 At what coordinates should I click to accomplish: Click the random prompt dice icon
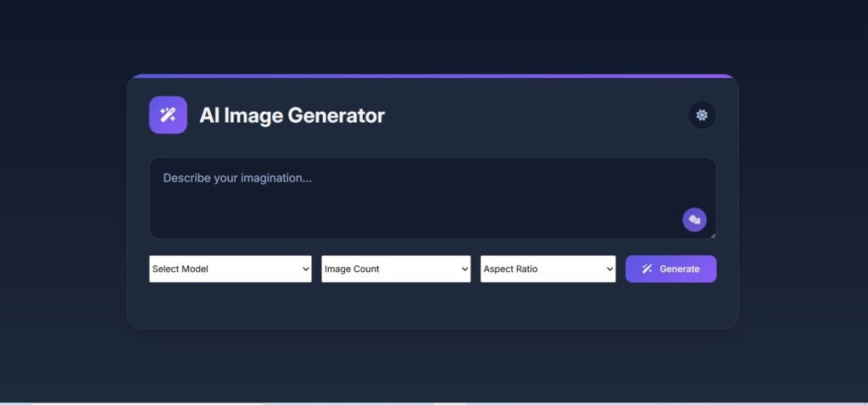tap(694, 220)
